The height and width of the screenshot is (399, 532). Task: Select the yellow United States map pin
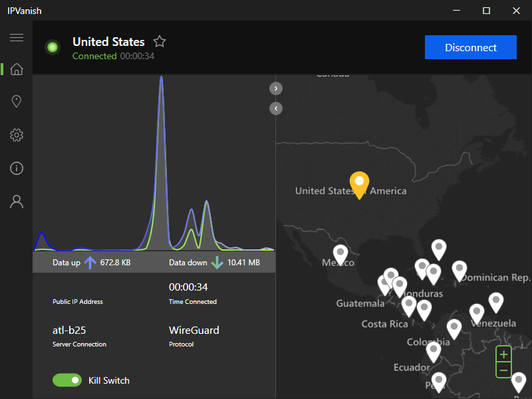pyautogui.click(x=359, y=185)
